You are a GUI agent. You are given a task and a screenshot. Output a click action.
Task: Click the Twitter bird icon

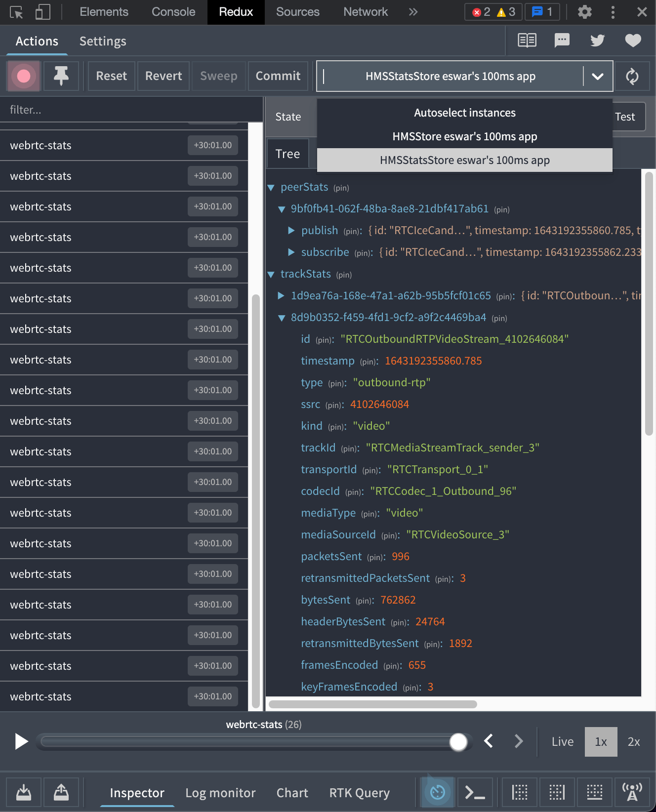(597, 41)
